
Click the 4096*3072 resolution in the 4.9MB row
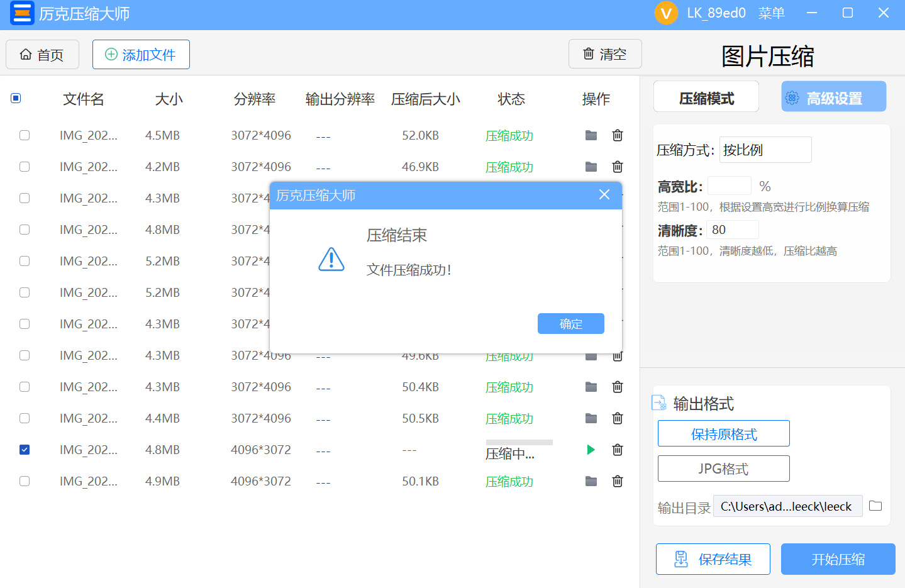tap(261, 481)
